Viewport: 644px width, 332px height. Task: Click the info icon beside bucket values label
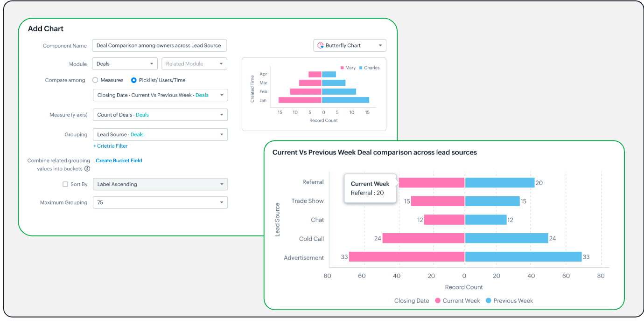coord(87,169)
